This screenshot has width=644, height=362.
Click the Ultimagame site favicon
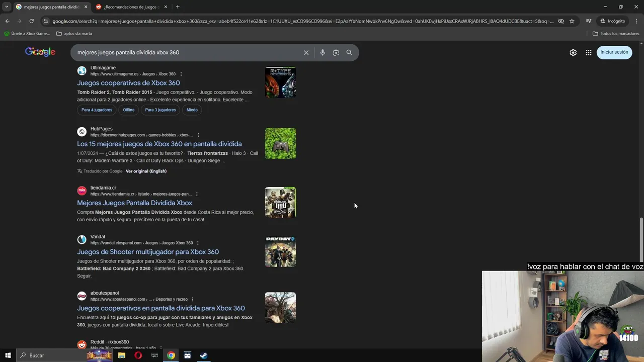[x=82, y=70]
